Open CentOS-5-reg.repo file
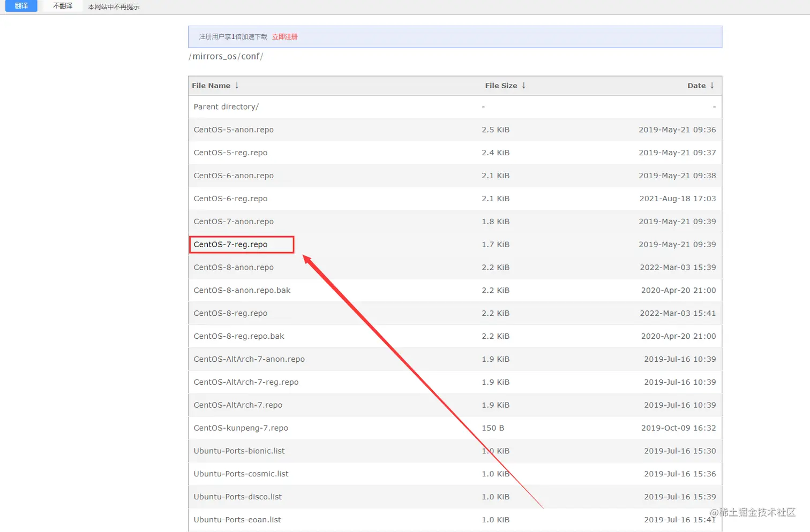810x532 pixels. 230,153
